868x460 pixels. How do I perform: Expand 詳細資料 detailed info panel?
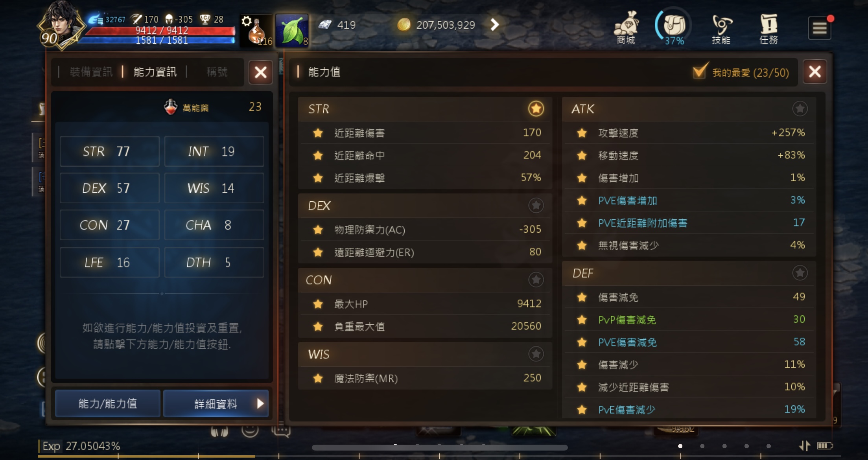(x=216, y=403)
